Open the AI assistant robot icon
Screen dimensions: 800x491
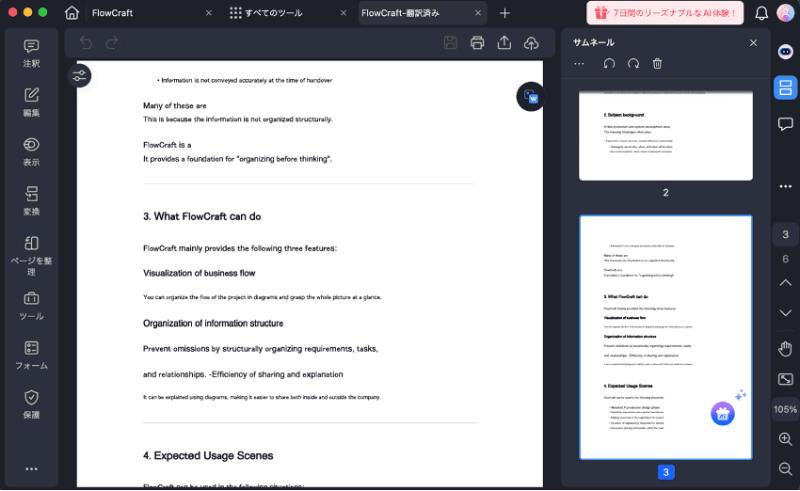point(785,52)
